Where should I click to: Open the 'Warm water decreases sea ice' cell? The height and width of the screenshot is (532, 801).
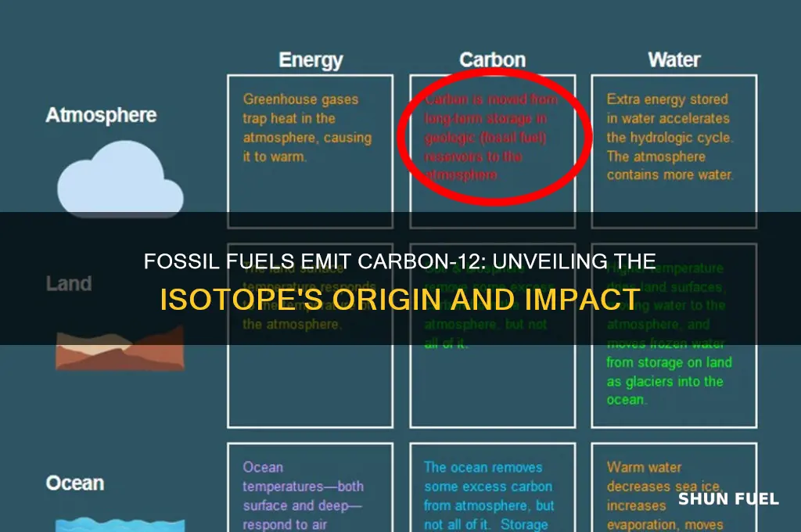(x=674, y=487)
